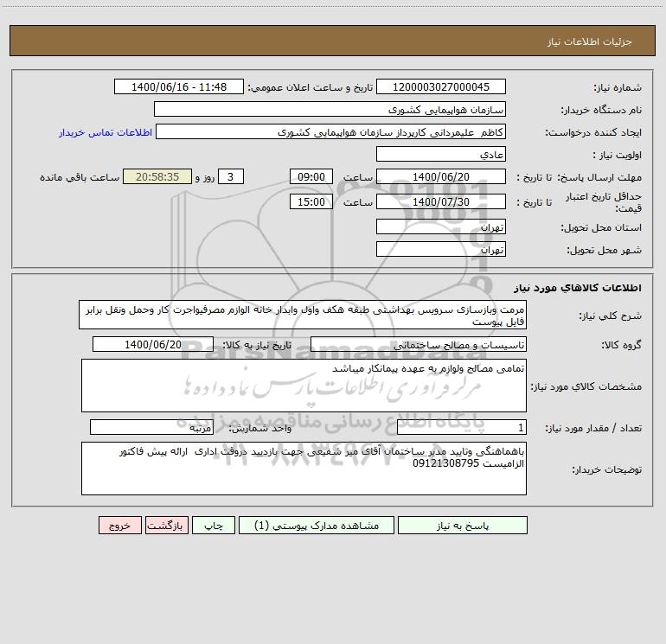Click the 'بازگشت' back button
This screenshot has height=644, width=666.
click(x=166, y=526)
